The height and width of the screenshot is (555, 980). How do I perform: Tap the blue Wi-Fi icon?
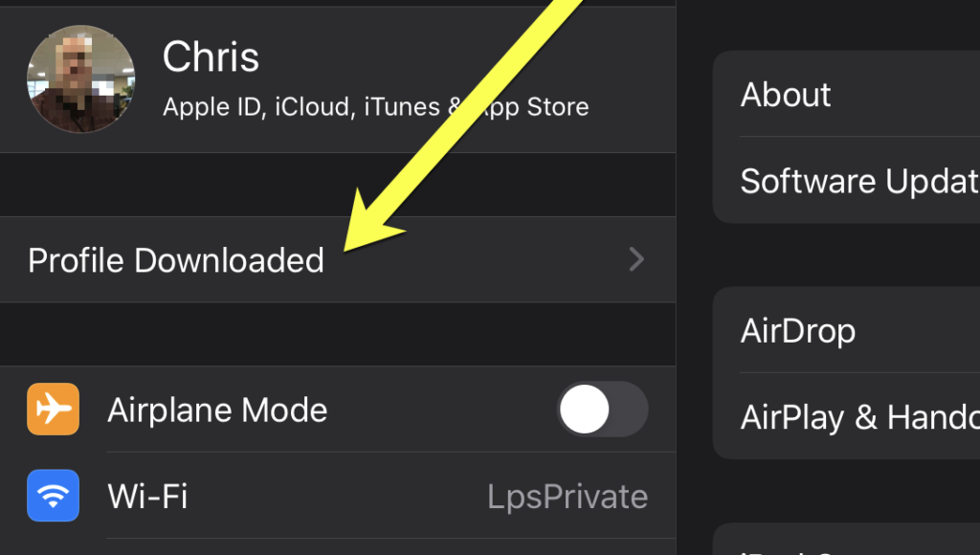54,496
